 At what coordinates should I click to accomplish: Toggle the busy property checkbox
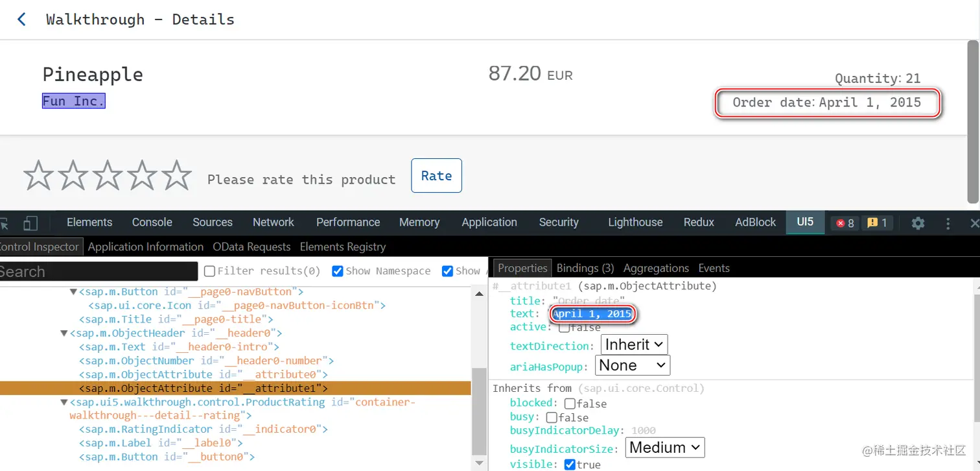pos(552,417)
